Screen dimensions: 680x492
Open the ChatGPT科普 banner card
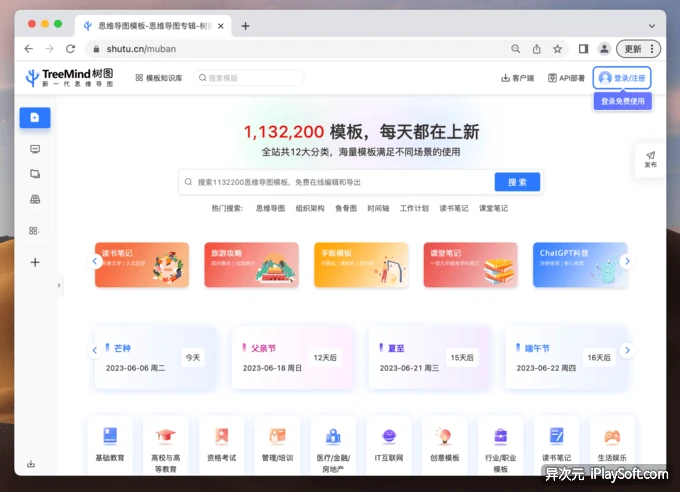pos(580,265)
